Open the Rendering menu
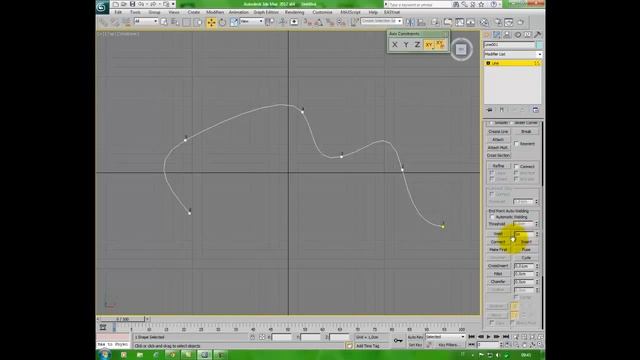The height and width of the screenshot is (360, 640). point(294,12)
